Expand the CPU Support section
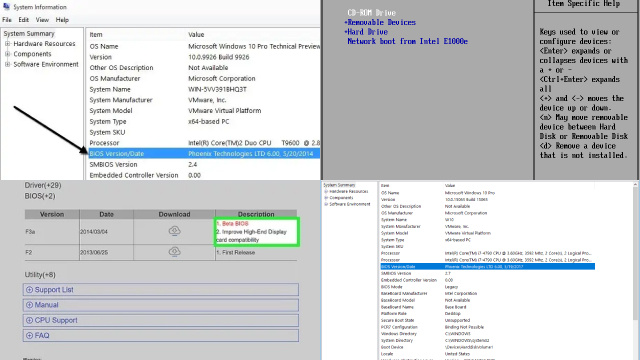The height and width of the screenshot is (360, 640). (x=161, y=320)
